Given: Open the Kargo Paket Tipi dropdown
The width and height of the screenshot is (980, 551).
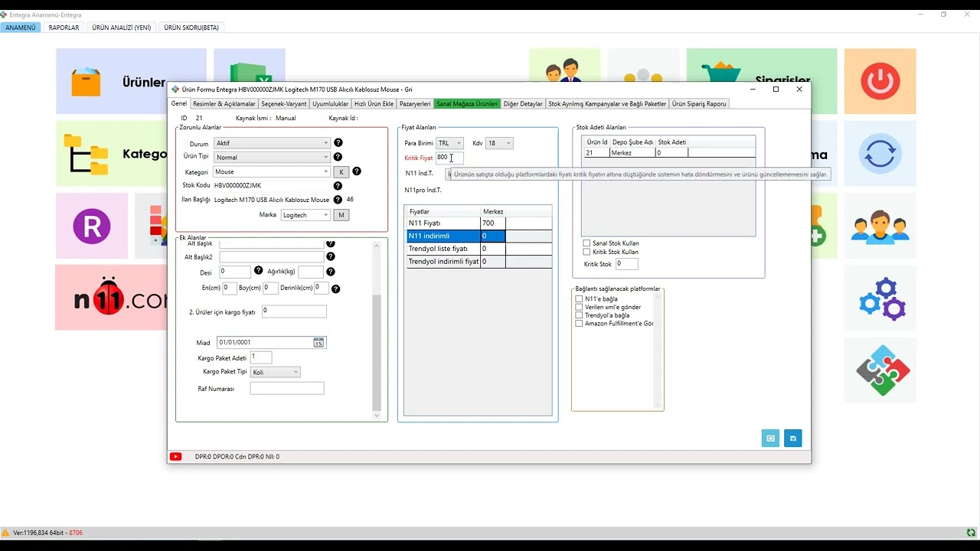Looking at the screenshot, I should click(x=275, y=372).
